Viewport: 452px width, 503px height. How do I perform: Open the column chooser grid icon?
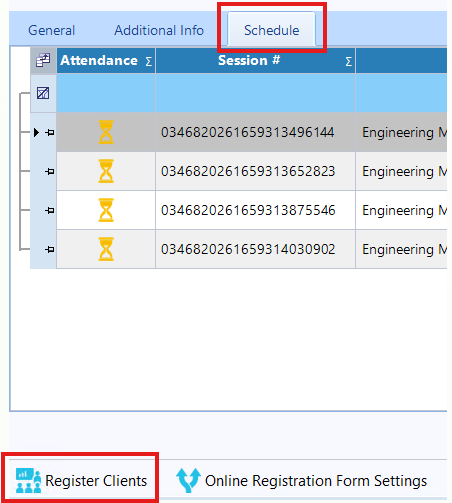point(43,60)
